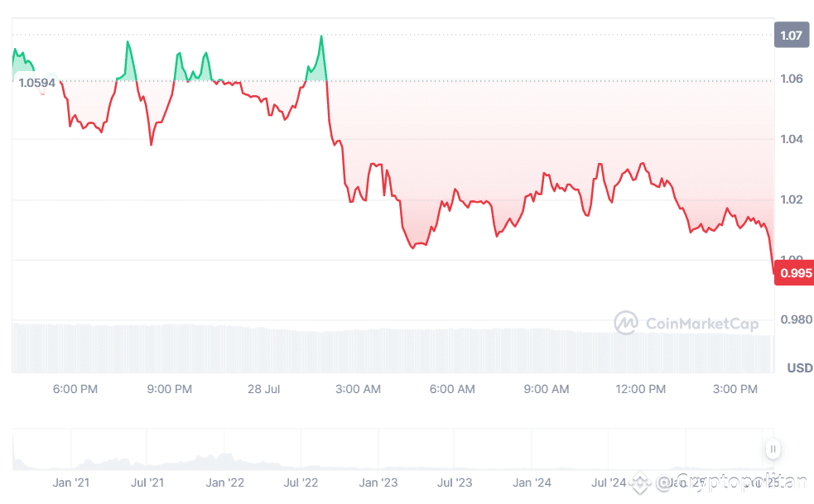
Task: Toggle the 12:00 PM gridline marker
Action: point(640,389)
